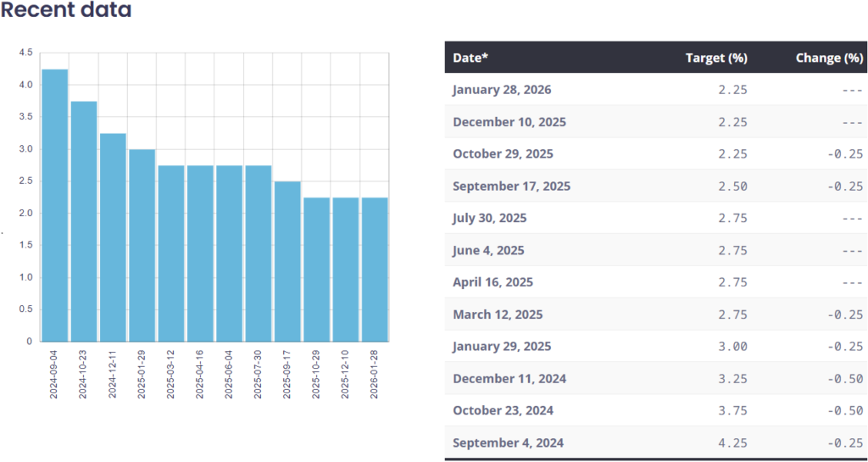Click the 4.25 target rate value
Image resolution: width=868 pixels, height=462 pixels.
tap(733, 443)
